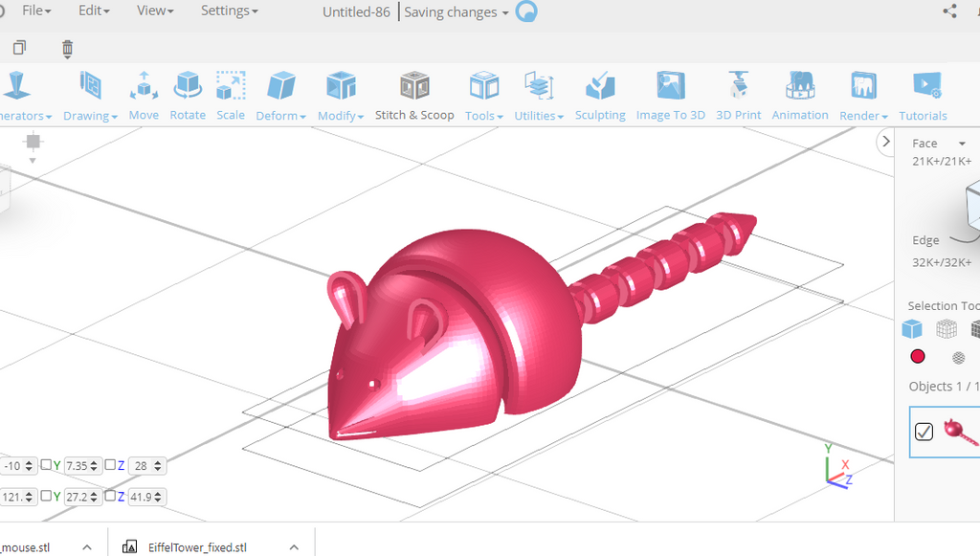Tick the Z checkbox beside the 41.9 field
980x556 pixels.
[110, 496]
